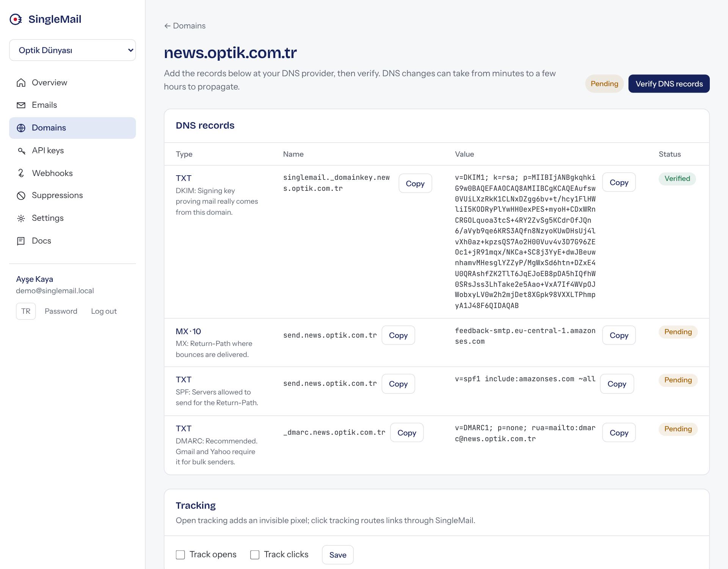Copy the v=spf1 include value

click(x=617, y=384)
